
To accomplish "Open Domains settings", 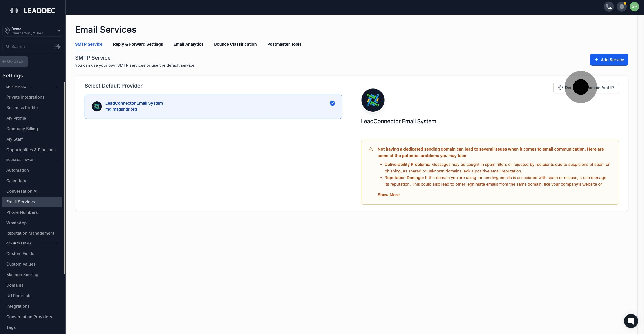I will 15,285.
